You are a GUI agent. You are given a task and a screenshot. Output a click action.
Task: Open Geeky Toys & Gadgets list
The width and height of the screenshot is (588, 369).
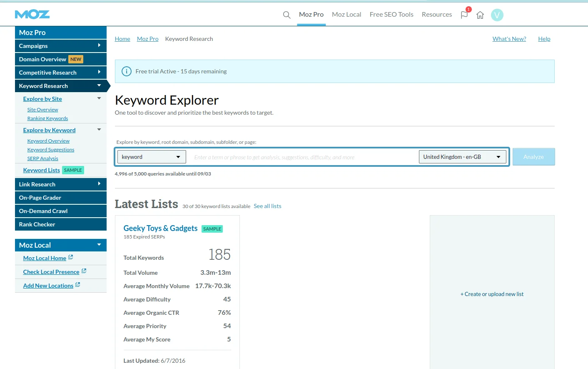[x=160, y=228]
